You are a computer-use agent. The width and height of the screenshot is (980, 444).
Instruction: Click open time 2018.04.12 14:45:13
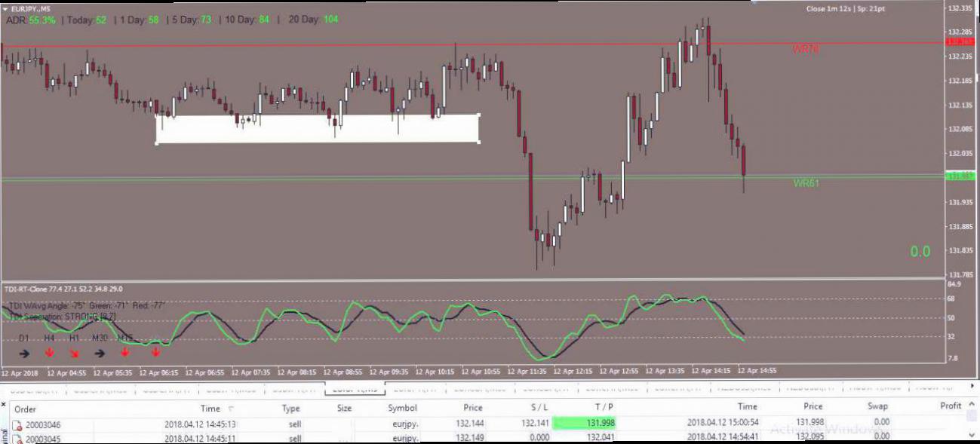coord(200,424)
